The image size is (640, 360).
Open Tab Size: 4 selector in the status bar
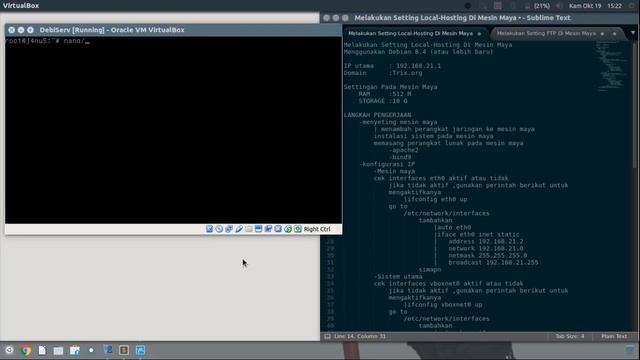click(x=570, y=336)
